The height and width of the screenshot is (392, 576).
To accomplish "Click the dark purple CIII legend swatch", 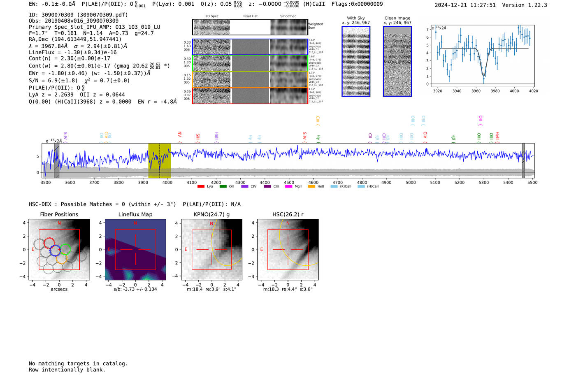I will click(x=267, y=186).
